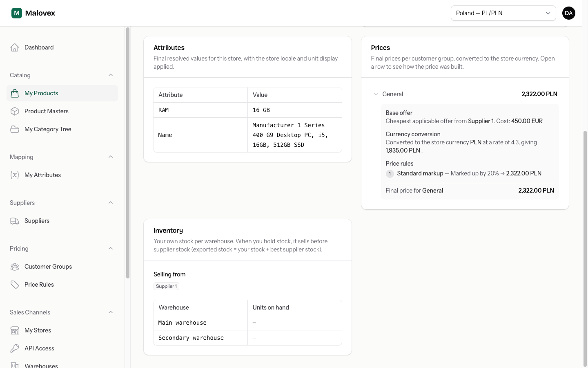Viewport: 588px width, 368px height.
Task: Click the My Category Tree folder icon
Action: tap(15, 129)
